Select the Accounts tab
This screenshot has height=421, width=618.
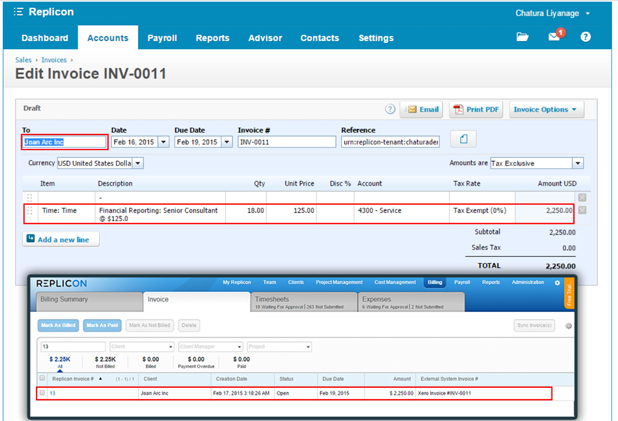tap(108, 38)
